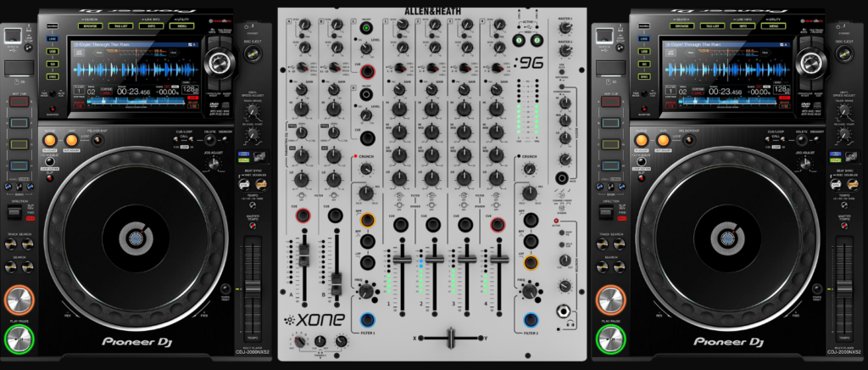The image size is (868, 370).
Task: Select LINK source on the left deck
Action: [x=53, y=39]
